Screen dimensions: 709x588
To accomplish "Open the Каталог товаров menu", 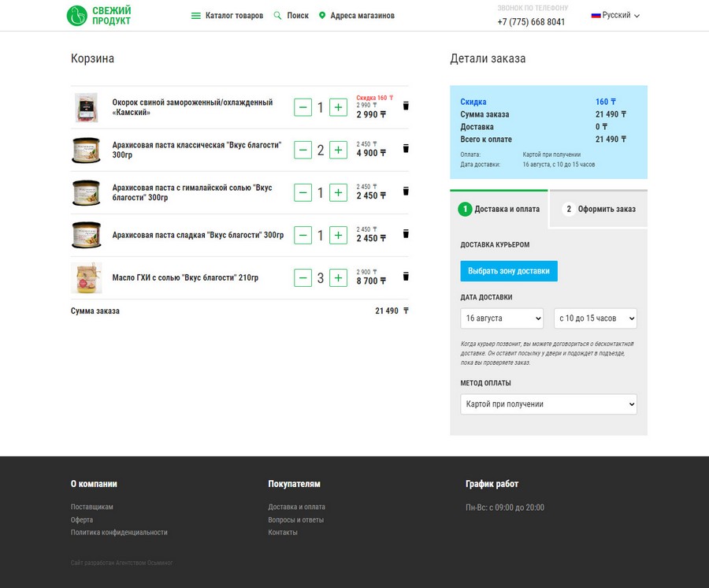I will click(x=227, y=16).
